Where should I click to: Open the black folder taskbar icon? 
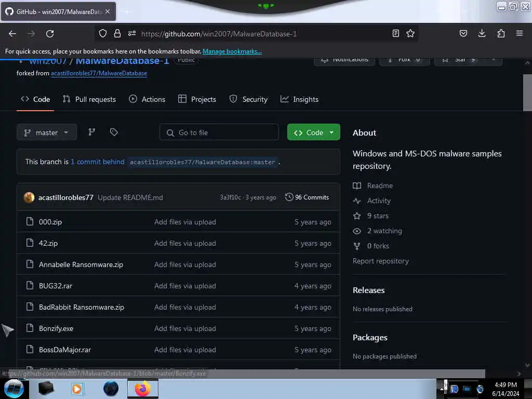pyautogui.click(x=46, y=389)
